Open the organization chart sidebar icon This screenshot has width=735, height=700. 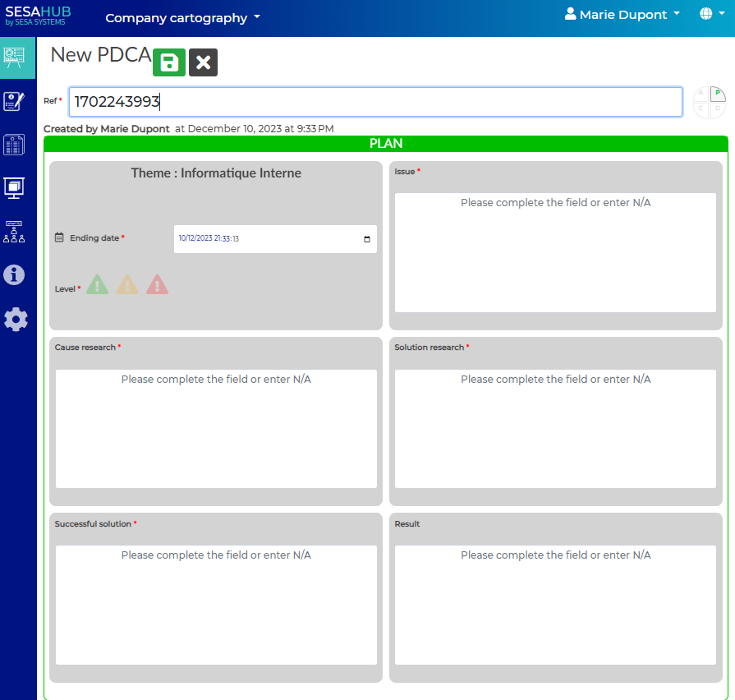click(x=15, y=232)
